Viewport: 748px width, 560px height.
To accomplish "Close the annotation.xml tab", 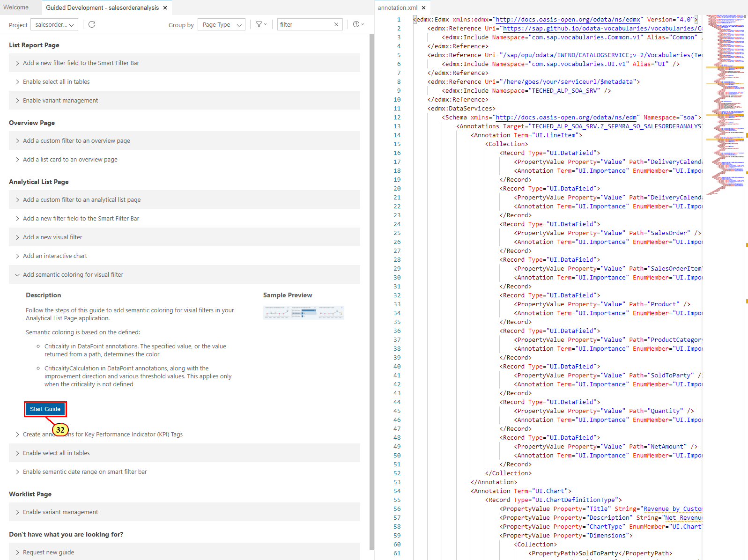I will click(423, 8).
